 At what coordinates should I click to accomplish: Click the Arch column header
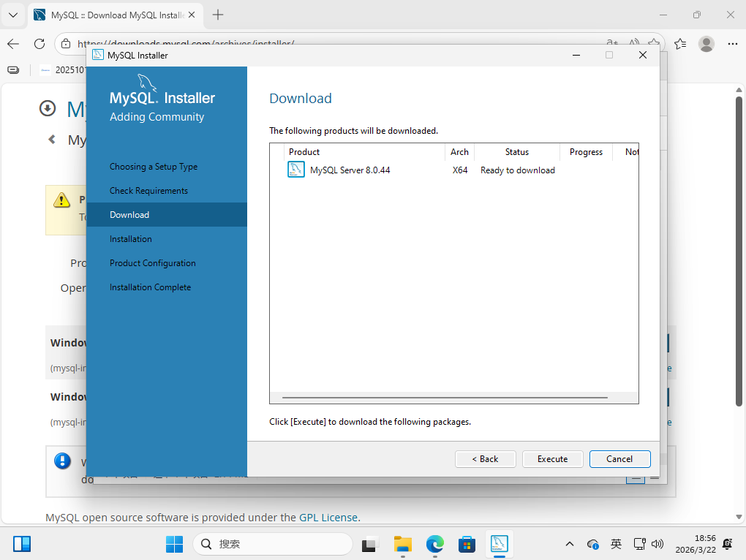tap(459, 152)
